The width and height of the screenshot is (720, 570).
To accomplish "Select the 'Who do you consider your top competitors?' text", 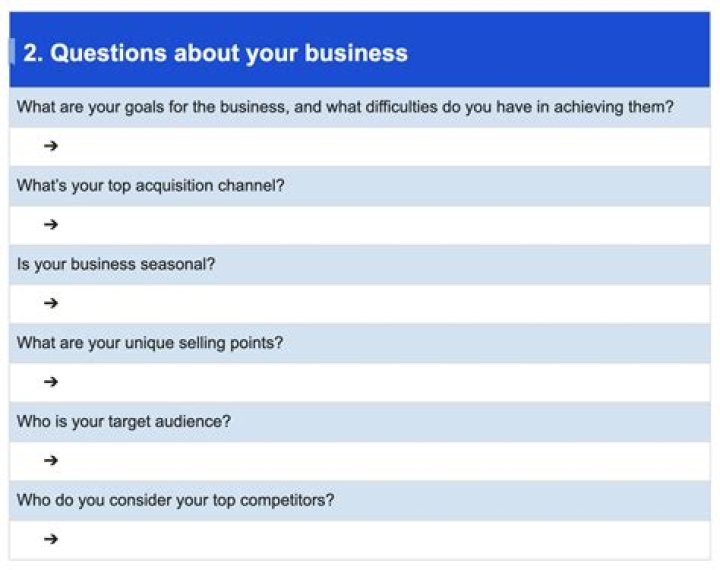I will (x=175, y=500).
